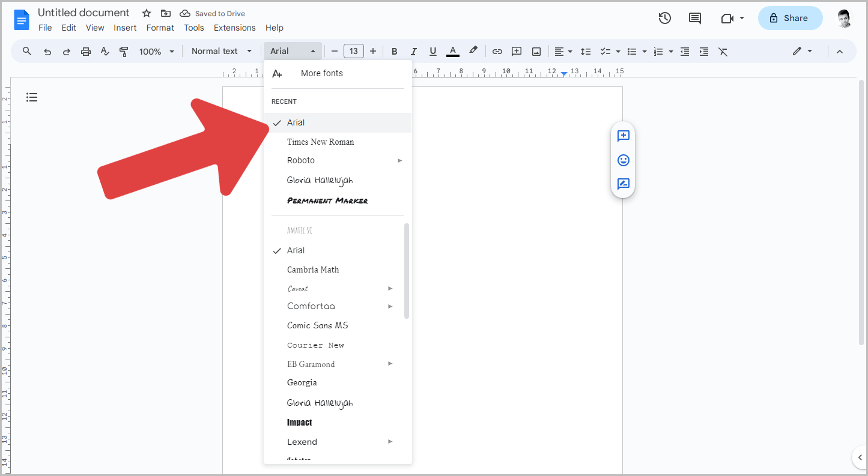Open the zoom level dropdown
This screenshot has height=476, width=868.
pyautogui.click(x=157, y=52)
